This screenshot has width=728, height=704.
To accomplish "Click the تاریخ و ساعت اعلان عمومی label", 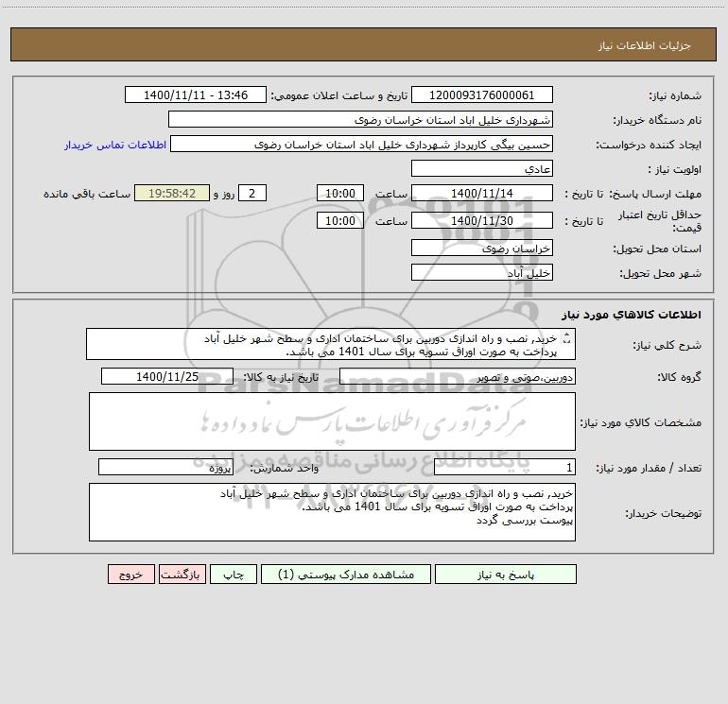I will click(x=339, y=95).
